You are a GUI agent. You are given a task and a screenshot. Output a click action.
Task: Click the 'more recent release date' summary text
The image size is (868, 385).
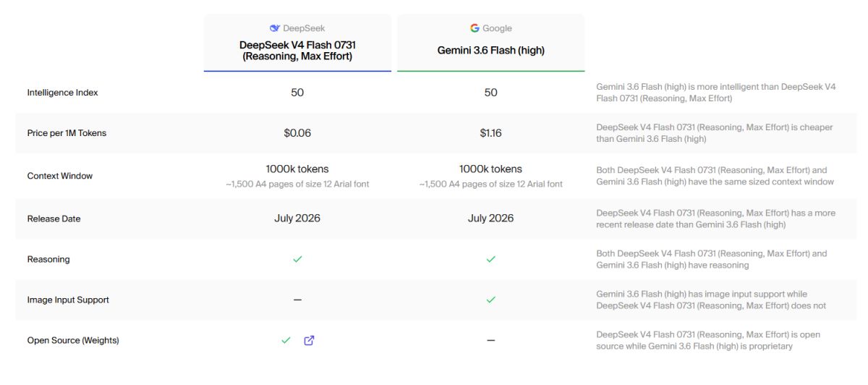pos(716,219)
